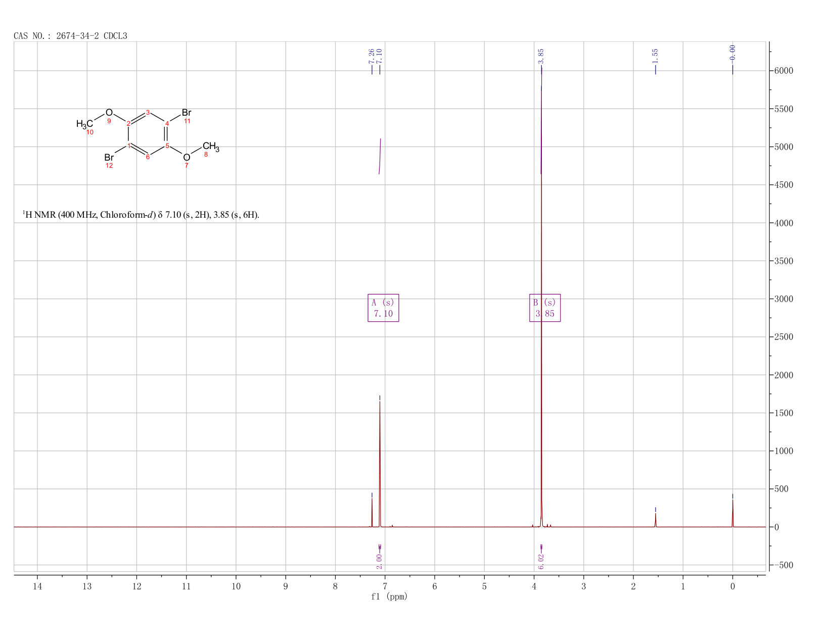Click the A (s) 7.10 multiplet box
The height and width of the screenshot is (644, 834).
(383, 308)
